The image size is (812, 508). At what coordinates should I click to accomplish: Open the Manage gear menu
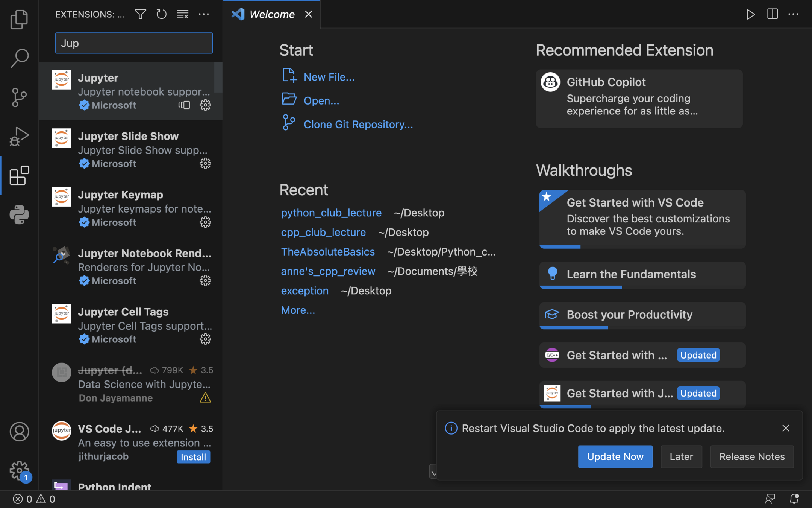tap(19, 470)
